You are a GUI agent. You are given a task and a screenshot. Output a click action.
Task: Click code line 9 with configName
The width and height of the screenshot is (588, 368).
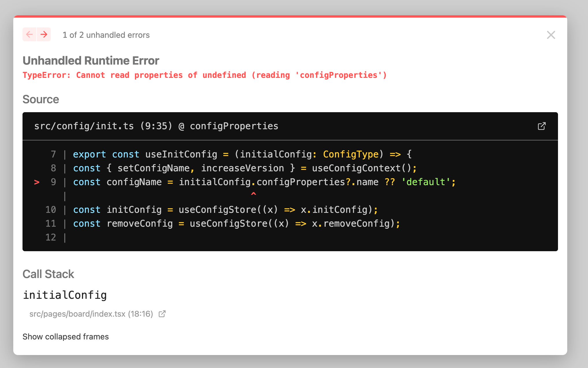tap(264, 182)
